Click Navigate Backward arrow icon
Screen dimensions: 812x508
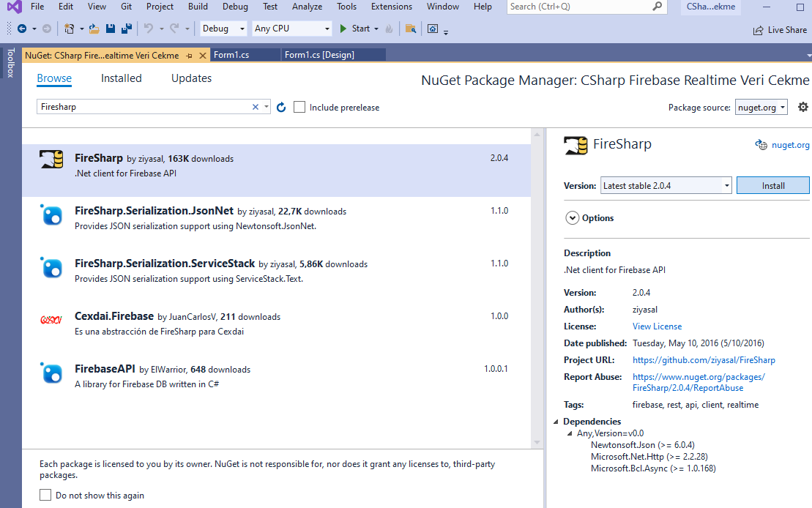[x=22, y=29]
